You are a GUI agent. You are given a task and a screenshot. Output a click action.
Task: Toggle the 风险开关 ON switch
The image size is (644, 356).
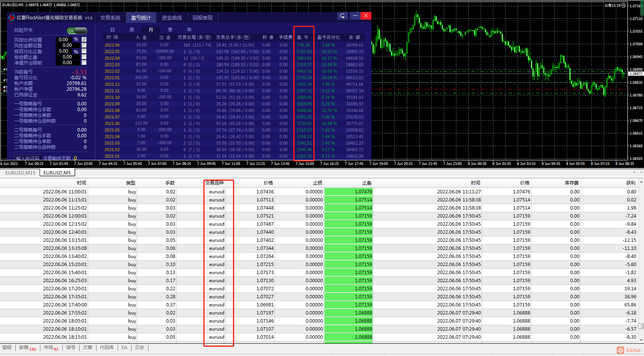77,31
